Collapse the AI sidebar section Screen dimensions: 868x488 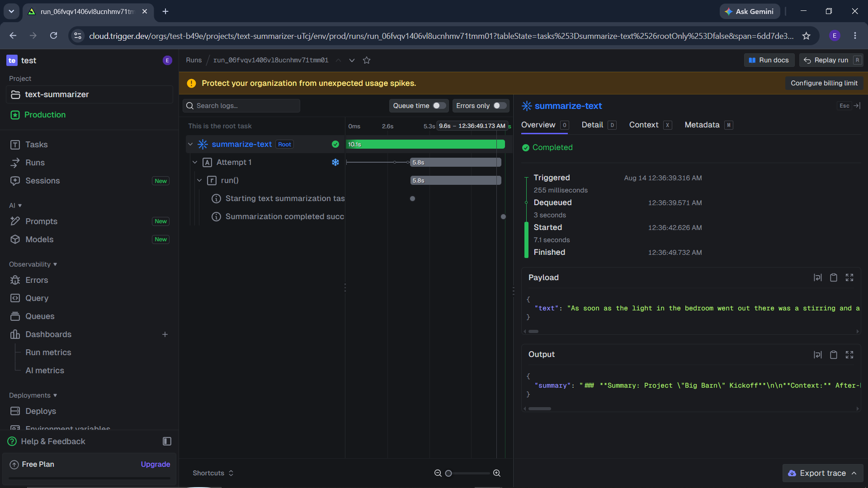tap(15, 206)
